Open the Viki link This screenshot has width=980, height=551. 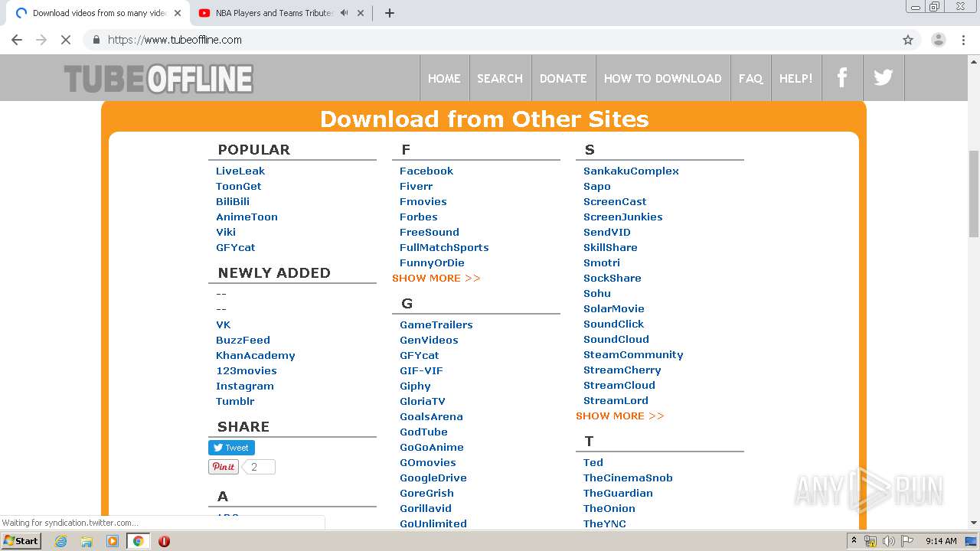pyautogui.click(x=226, y=232)
